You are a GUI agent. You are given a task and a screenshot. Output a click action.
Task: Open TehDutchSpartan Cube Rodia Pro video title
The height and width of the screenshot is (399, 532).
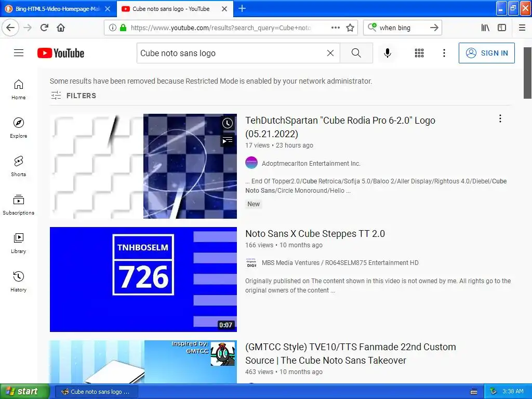coord(340,127)
